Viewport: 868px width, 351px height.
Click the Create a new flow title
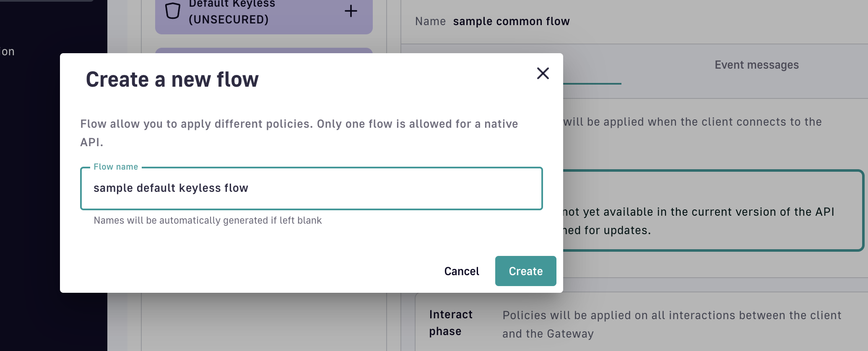coord(172,80)
